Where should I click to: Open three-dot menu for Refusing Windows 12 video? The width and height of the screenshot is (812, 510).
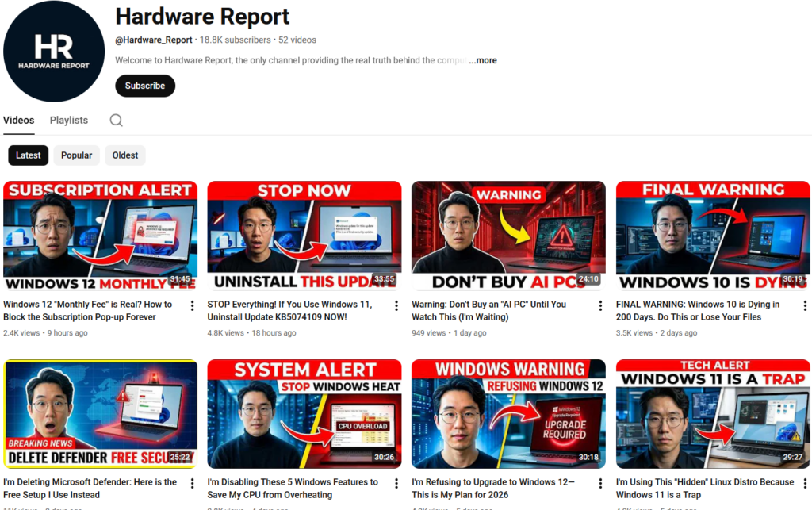click(x=601, y=484)
